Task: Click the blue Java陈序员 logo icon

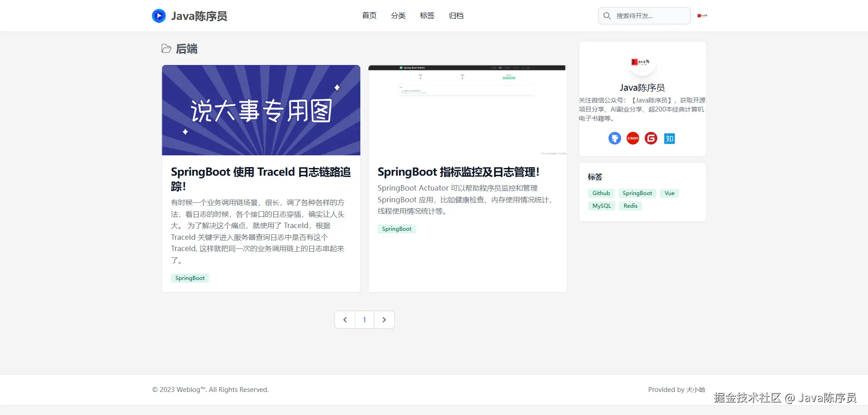Action: 159,16
